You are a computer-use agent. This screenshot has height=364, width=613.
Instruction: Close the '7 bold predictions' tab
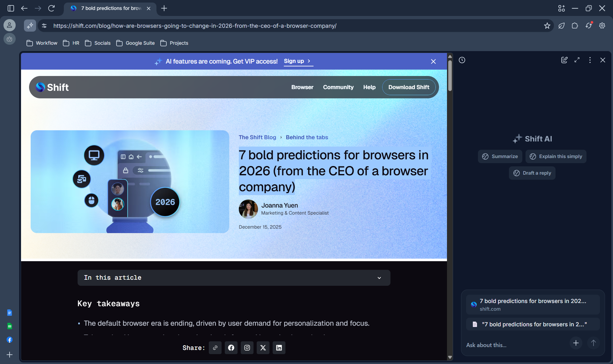148,8
